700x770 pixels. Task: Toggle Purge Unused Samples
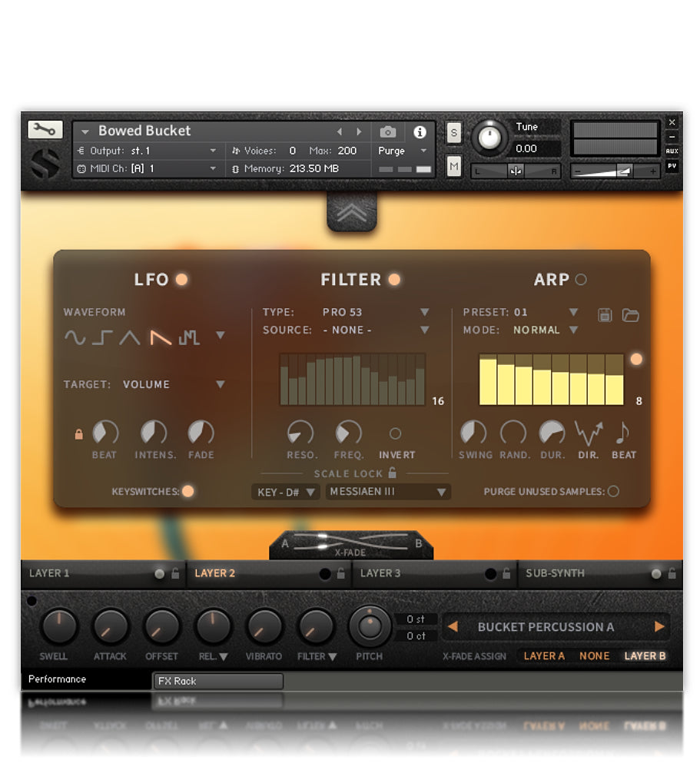(615, 492)
